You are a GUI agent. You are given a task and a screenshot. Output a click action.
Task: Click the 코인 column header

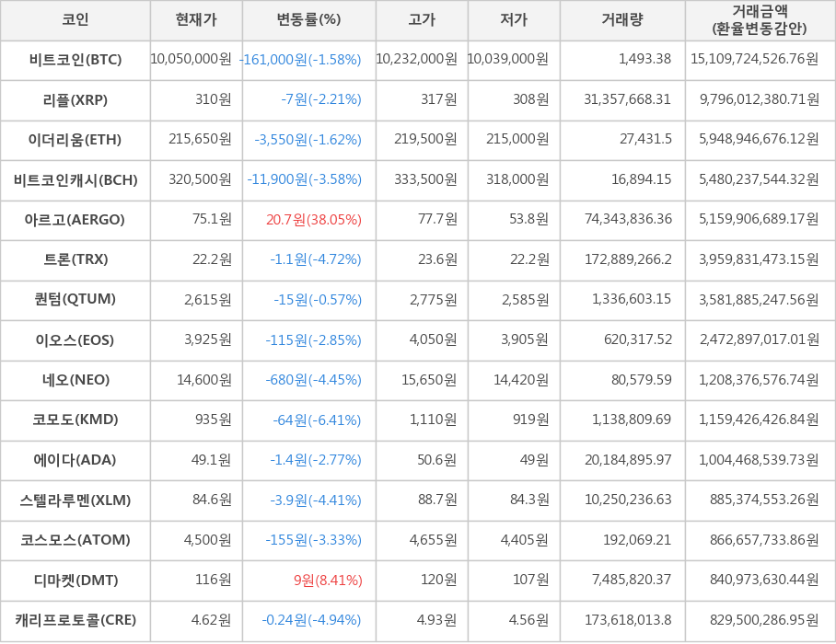(x=75, y=20)
